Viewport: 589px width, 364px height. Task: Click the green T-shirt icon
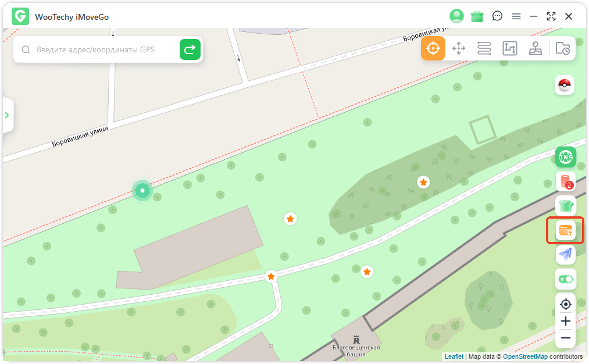pos(566,205)
